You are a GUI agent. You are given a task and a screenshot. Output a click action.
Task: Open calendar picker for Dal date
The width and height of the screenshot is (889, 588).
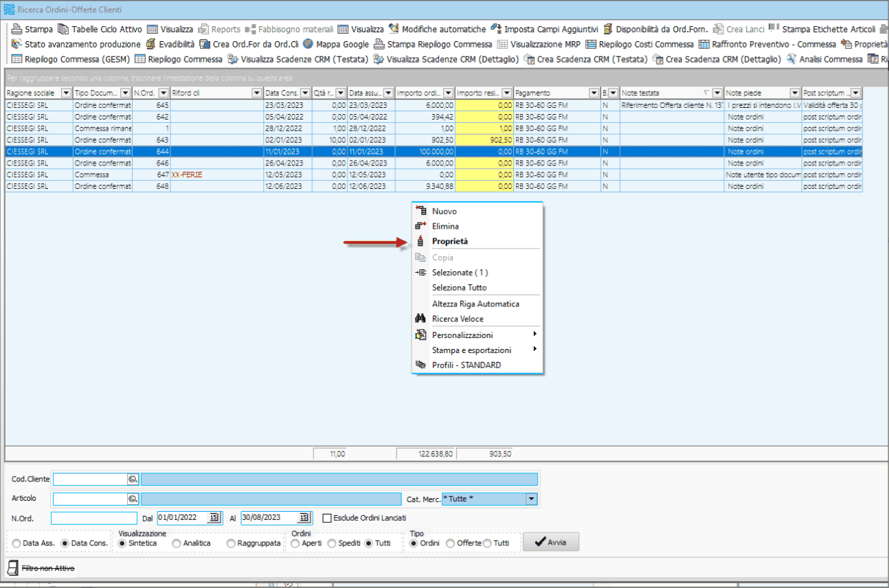click(214, 518)
